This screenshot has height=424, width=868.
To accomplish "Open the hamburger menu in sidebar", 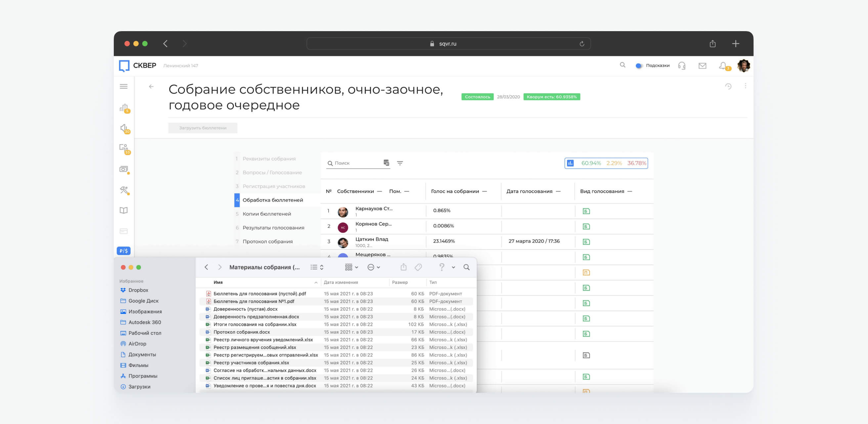I will coord(124,86).
